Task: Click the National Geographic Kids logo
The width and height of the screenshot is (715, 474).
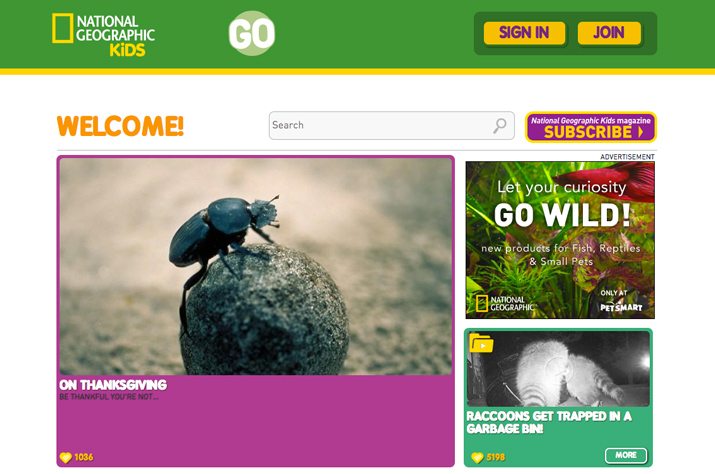Action: 104,35
